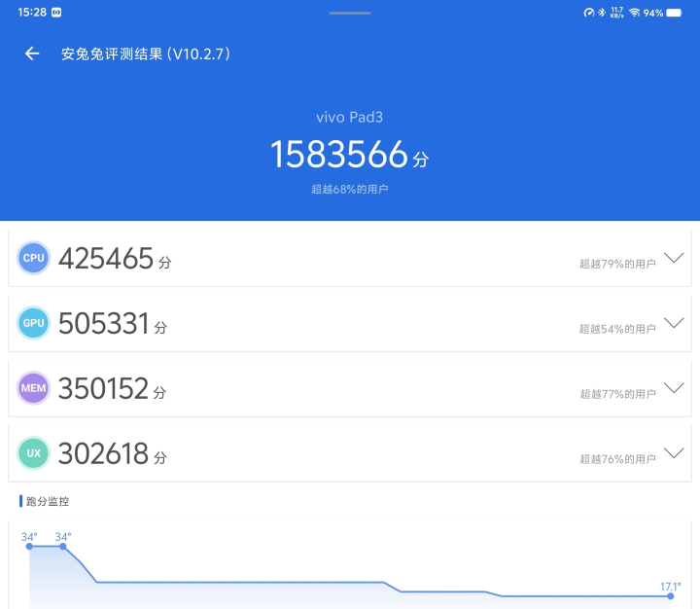Tap the GPU score 505331
The height and width of the screenshot is (609, 700).
pyautogui.click(x=104, y=324)
